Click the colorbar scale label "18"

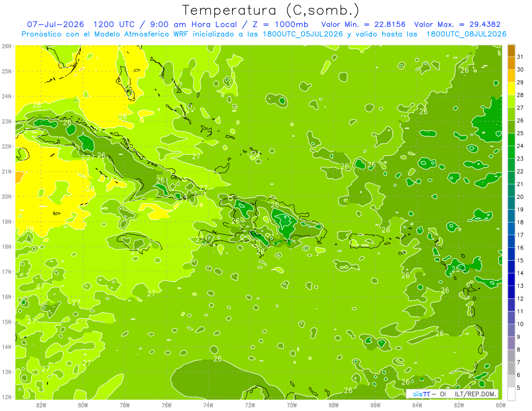click(x=520, y=222)
